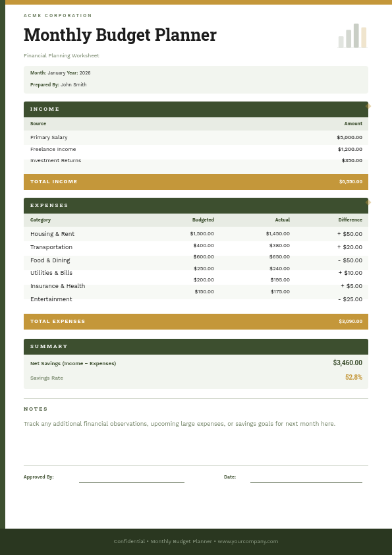This screenshot has height=555, width=392.
Task: Click the $195.00 actual value
Action: [x=280, y=279]
